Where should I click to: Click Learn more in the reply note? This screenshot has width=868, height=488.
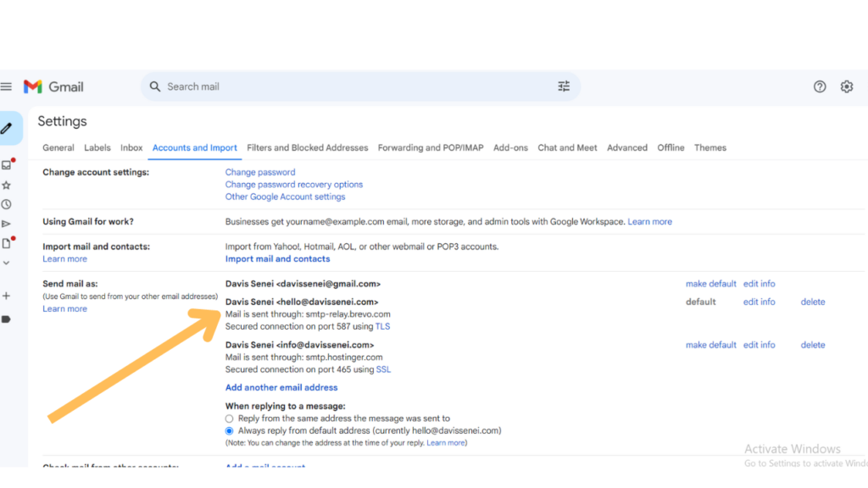446,442
